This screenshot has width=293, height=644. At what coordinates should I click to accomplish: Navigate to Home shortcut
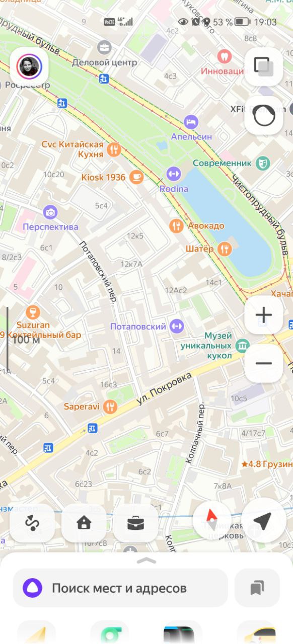84,523
